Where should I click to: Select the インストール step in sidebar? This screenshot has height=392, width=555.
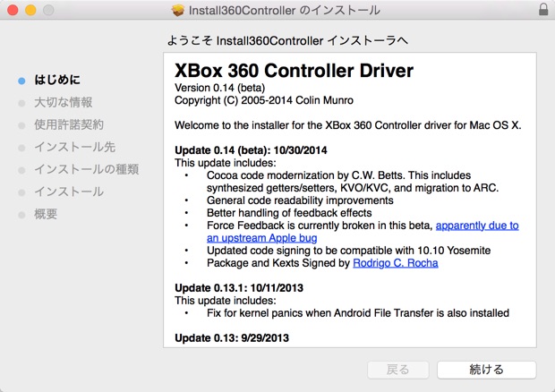pos(69,192)
